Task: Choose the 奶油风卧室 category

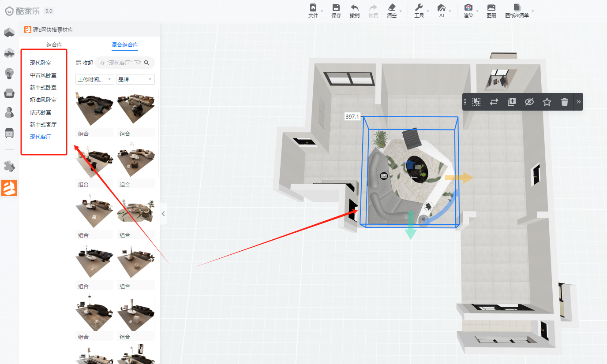Action: 43,100
